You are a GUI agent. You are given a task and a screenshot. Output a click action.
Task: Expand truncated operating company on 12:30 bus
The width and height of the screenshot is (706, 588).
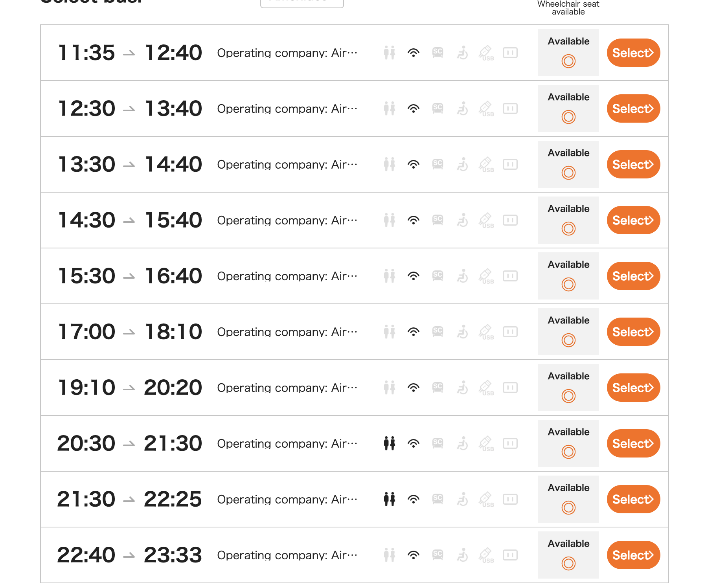(287, 109)
